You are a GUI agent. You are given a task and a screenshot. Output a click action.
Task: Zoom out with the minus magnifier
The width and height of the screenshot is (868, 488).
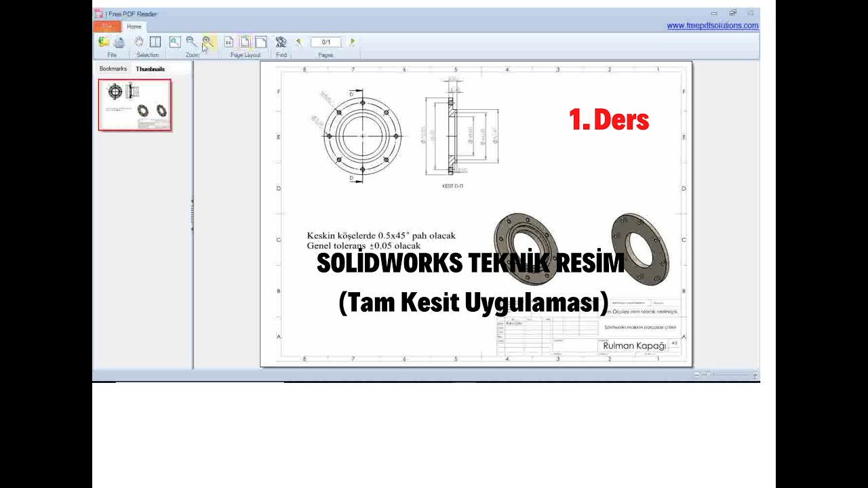191,42
